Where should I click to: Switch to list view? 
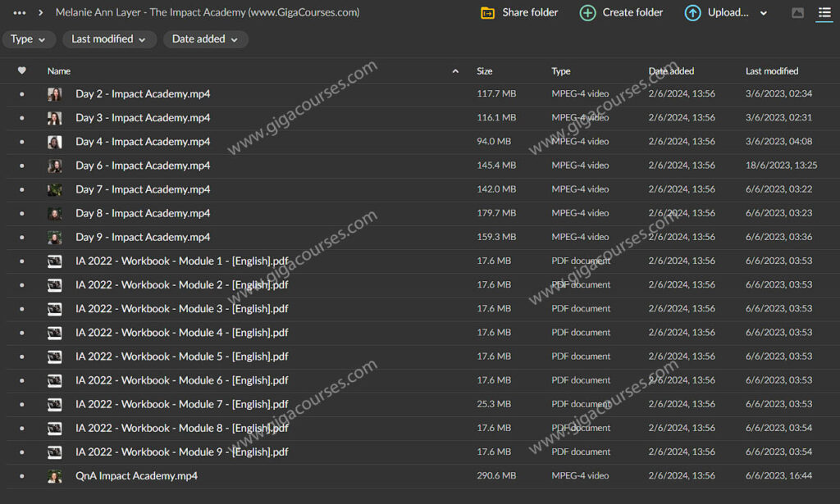tap(824, 13)
